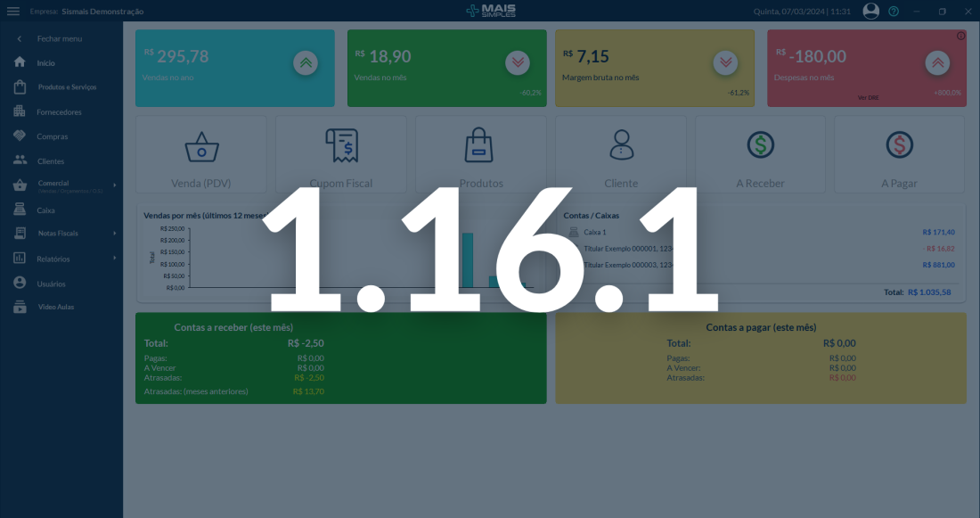Click the Comercial basket icon in sidebar
Image resolution: width=980 pixels, height=518 pixels.
[x=20, y=185]
